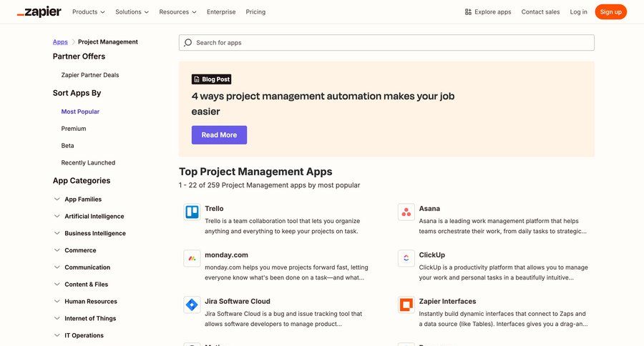Click the Trello description text

pyautogui.click(x=282, y=226)
